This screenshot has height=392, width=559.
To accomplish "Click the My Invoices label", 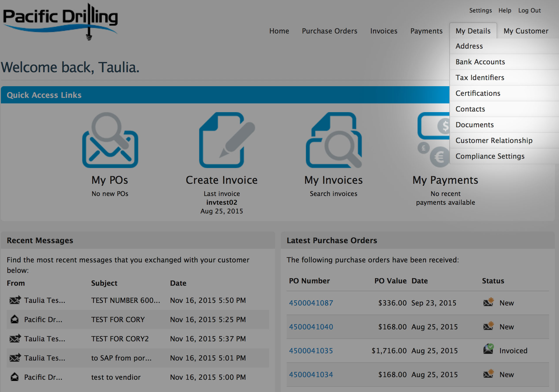I will tap(334, 180).
